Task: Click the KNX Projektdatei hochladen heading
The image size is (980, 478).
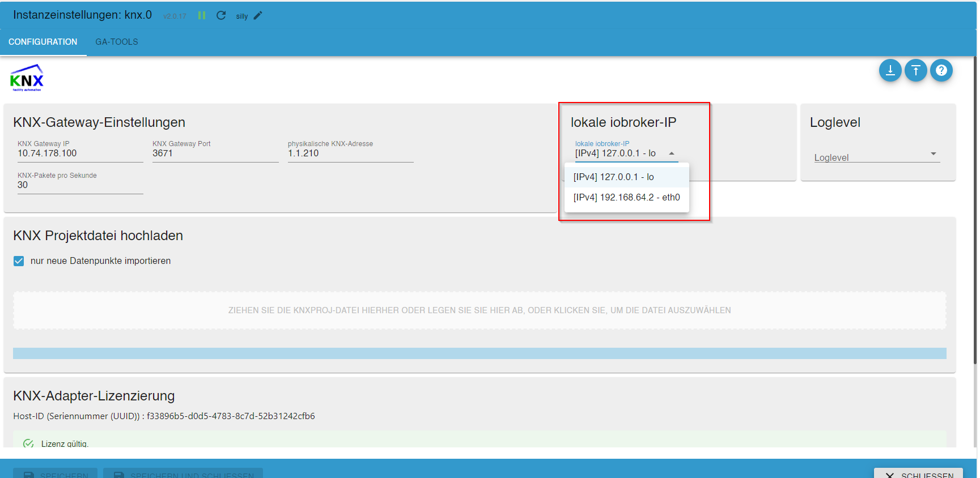Action: click(x=98, y=236)
